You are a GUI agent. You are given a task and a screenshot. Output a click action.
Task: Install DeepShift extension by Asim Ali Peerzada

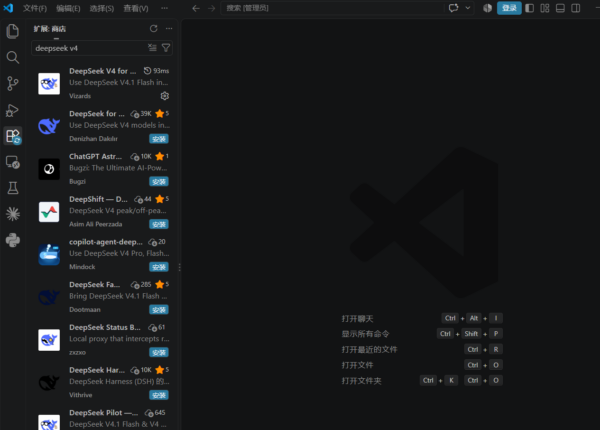pyautogui.click(x=159, y=224)
